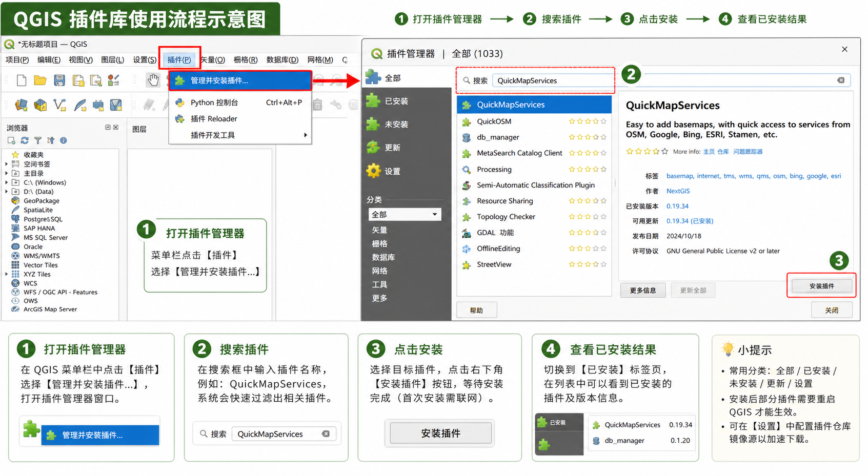
Task: Save the project using the floppy disk icon
Action: pos(59,80)
